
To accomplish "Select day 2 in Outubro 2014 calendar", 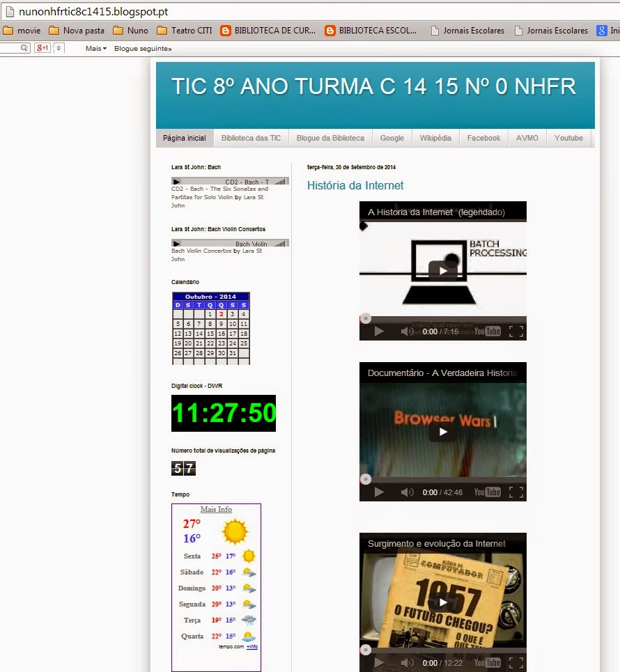I will point(222,314).
